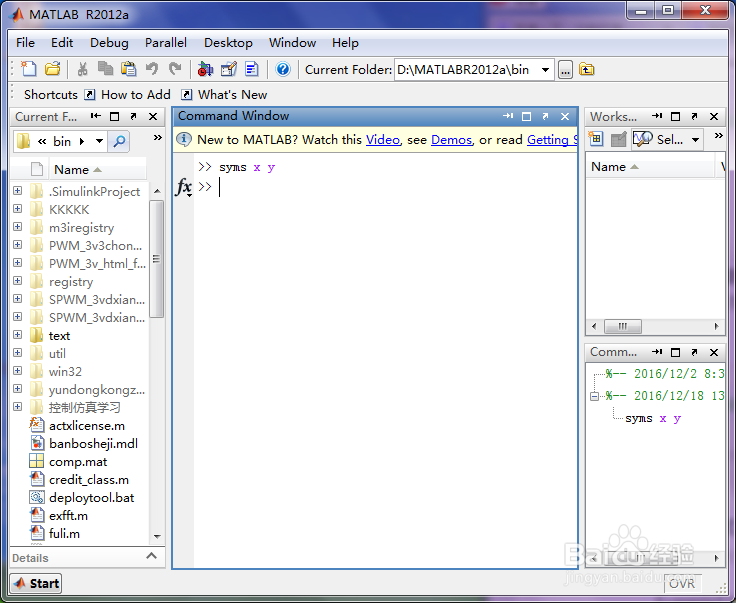Open the Help menu
Image resolution: width=736 pixels, height=603 pixels.
click(x=345, y=43)
